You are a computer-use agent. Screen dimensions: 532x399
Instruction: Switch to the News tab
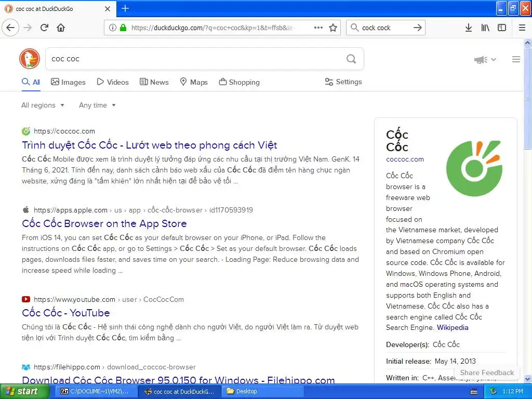(154, 82)
